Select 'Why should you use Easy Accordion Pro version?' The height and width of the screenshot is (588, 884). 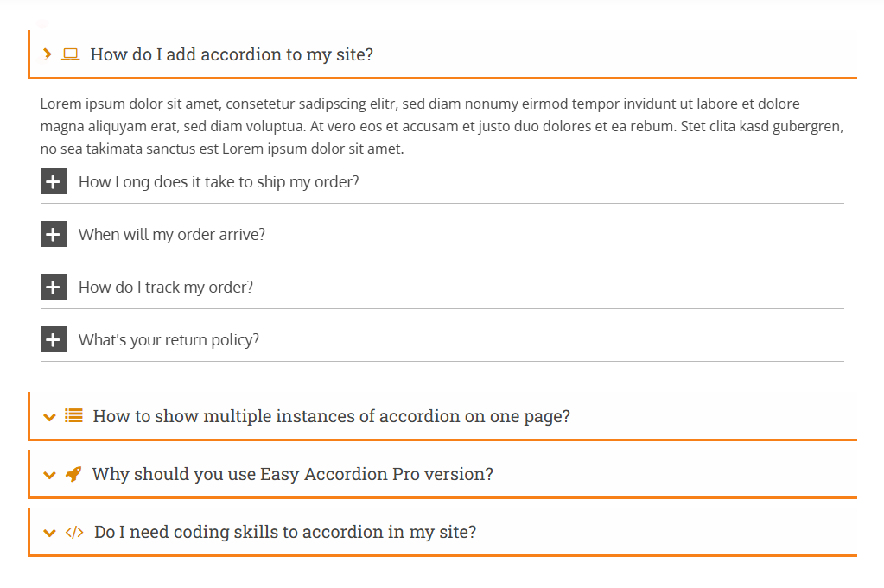(x=292, y=474)
